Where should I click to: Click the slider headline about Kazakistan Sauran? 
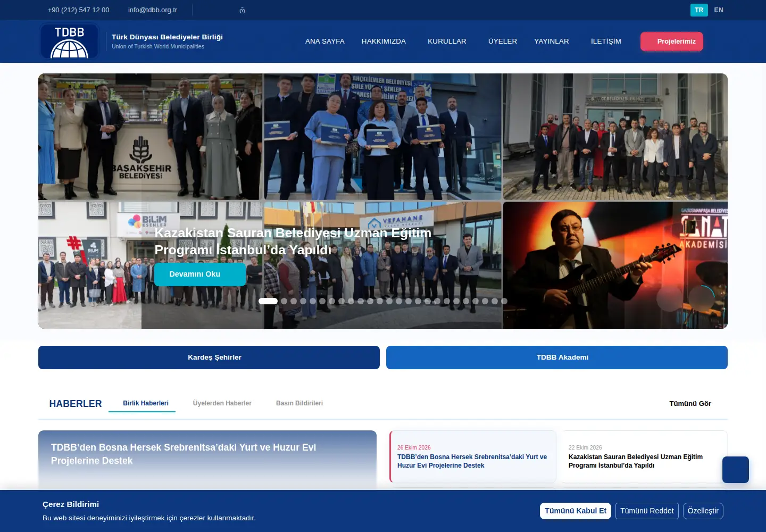pos(293,241)
